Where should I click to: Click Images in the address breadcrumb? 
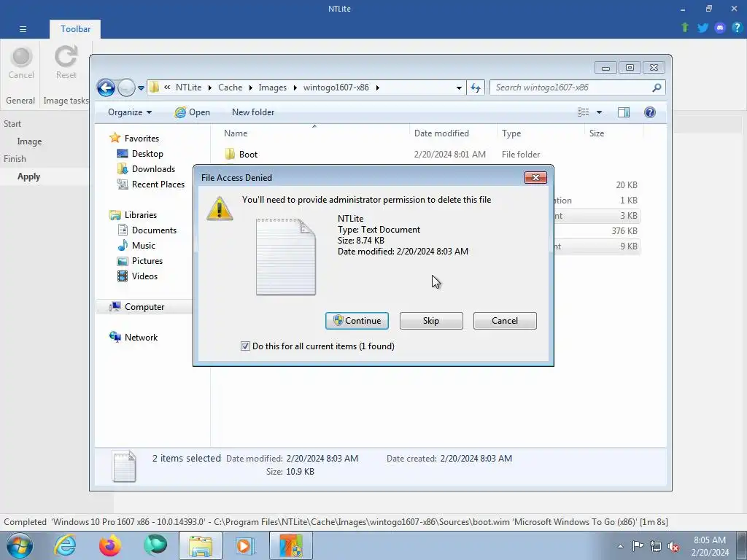273,87
